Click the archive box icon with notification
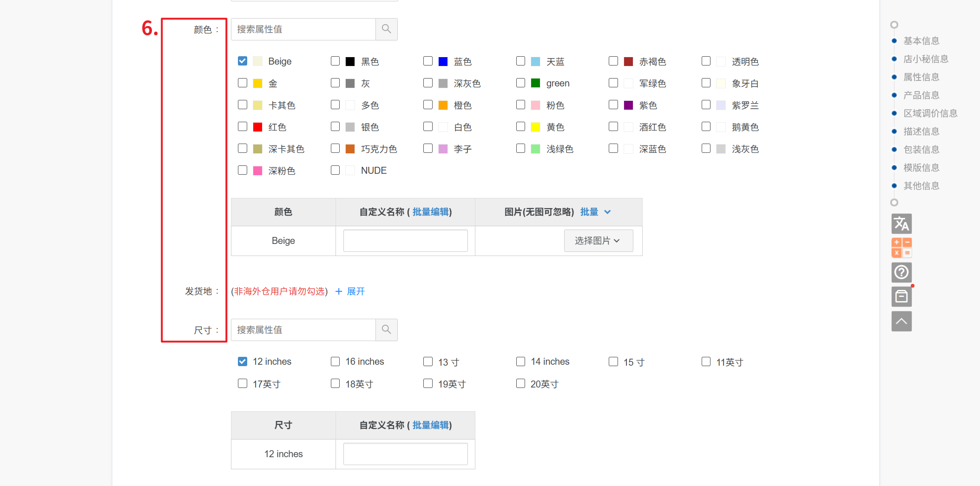This screenshot has height=486, width=980. (x=901, y=296)
